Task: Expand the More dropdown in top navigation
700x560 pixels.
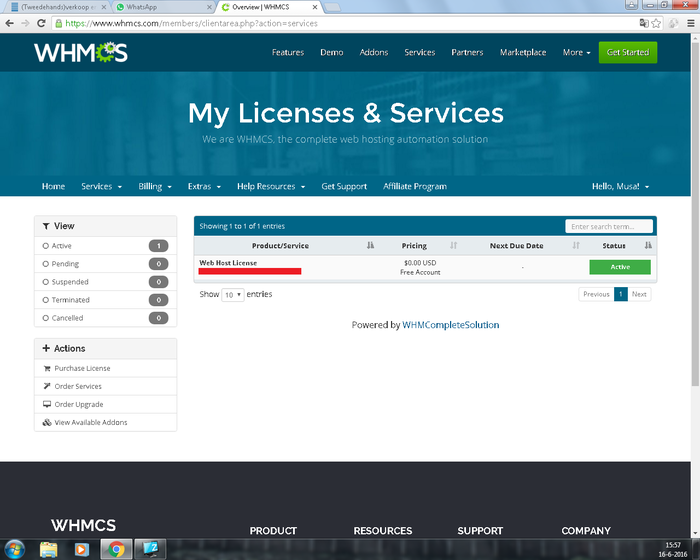Action: pos(576,52)
